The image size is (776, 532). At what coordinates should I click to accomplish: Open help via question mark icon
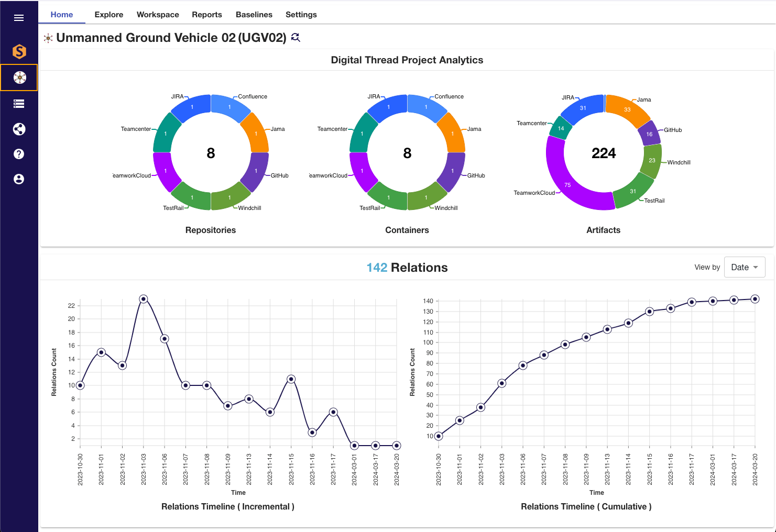pyautogui.click(x=19, y=154)
